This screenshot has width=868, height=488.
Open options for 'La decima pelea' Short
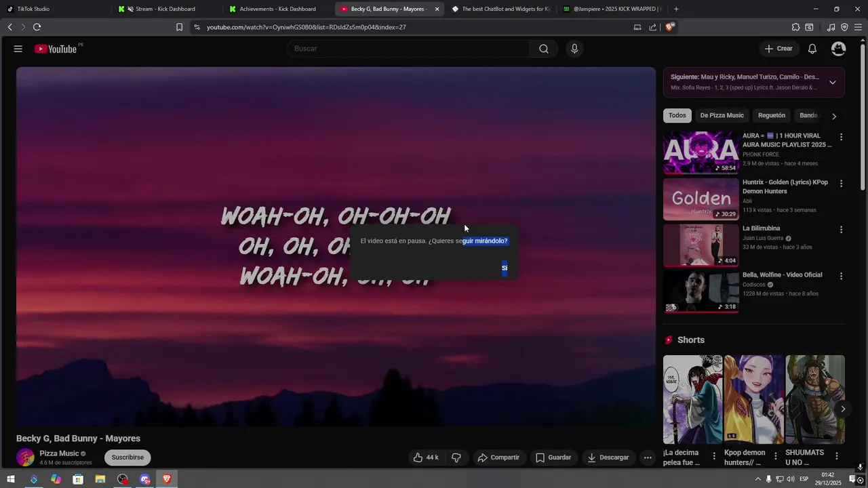[714, 456]
